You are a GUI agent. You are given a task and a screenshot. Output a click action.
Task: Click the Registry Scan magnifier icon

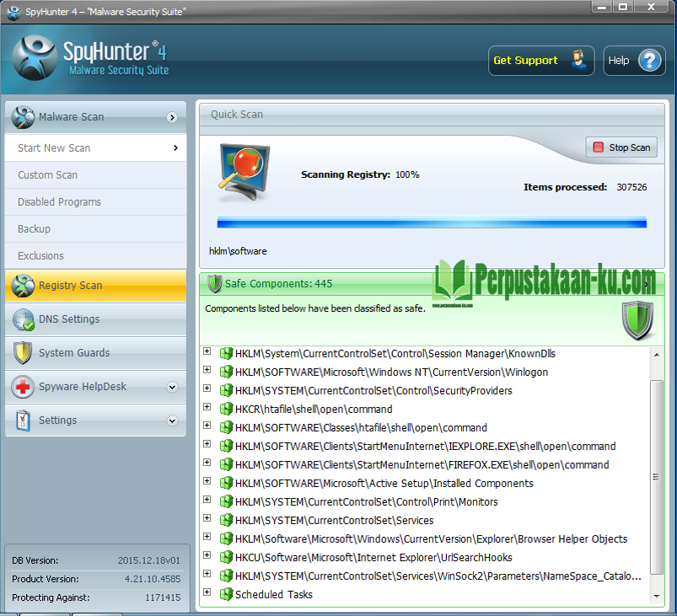coord(23,286)
